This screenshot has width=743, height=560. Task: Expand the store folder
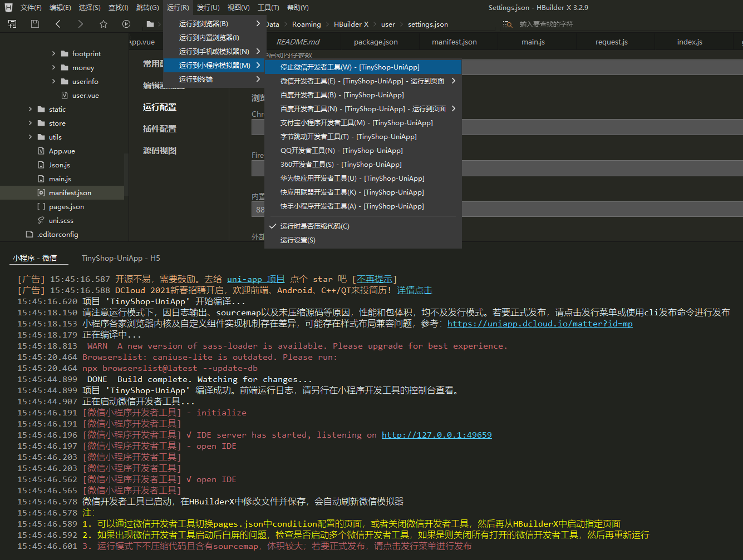[30, 123]
